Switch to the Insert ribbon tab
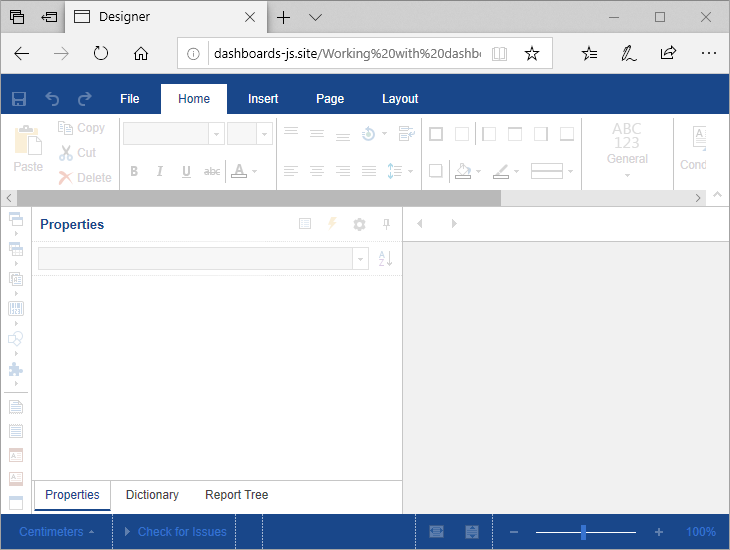The width and height of the screenshot is (730, 550). pyautogui.click(x=263, y=99)
